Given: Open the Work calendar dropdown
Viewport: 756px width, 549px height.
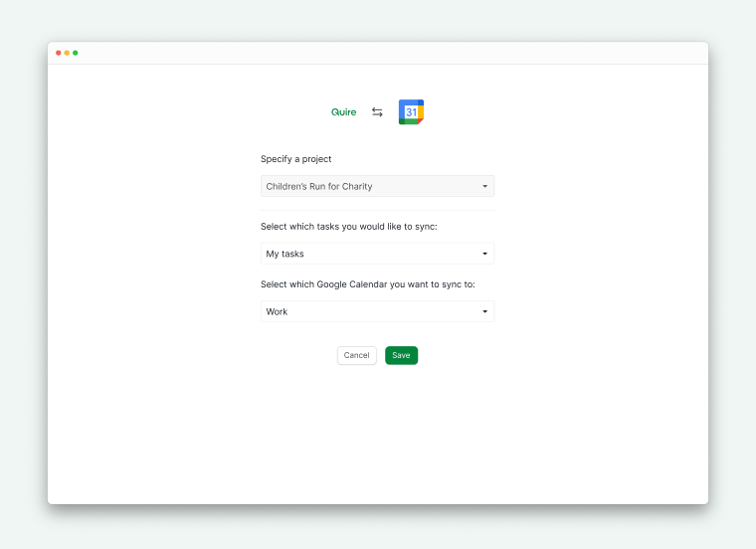Looking at the screenshot, I should (378, 311).
